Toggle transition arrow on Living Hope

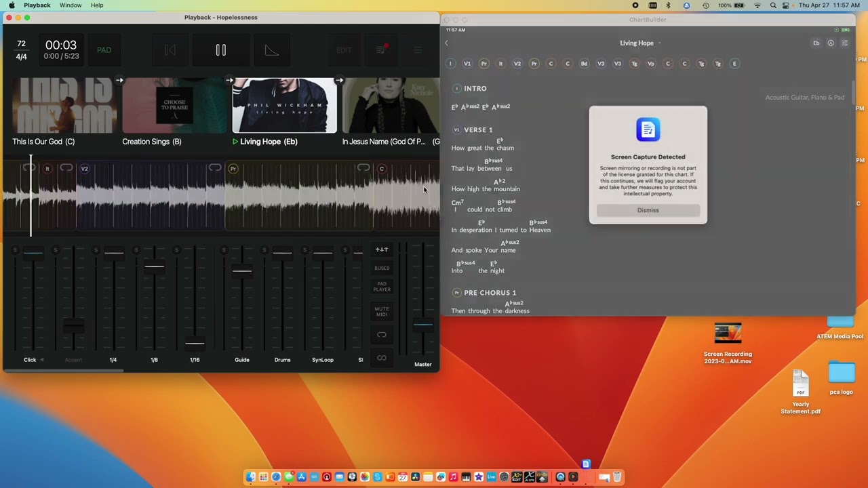coord(339,81)
